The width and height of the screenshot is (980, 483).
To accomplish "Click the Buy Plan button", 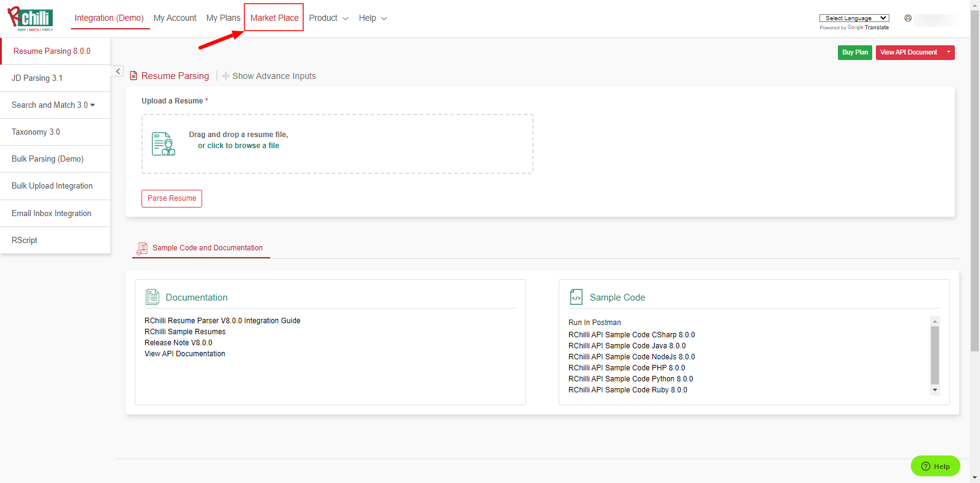I will (854, 52).
